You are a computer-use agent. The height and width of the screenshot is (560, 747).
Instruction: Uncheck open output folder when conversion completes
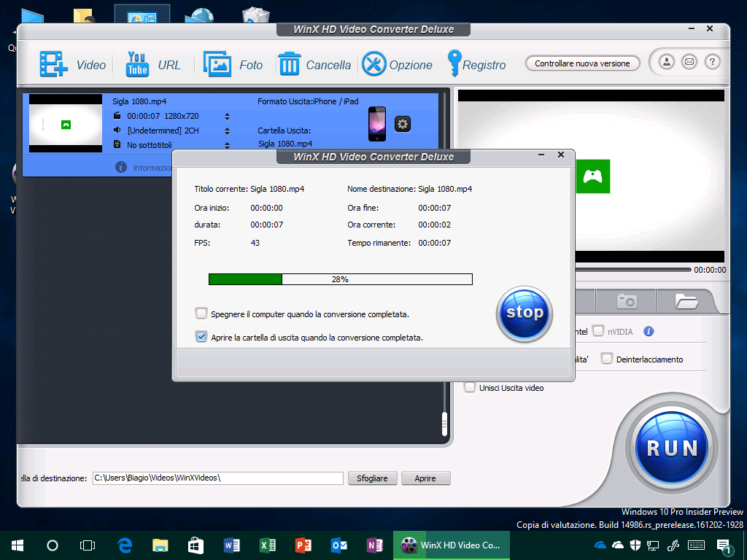[201, 337]
